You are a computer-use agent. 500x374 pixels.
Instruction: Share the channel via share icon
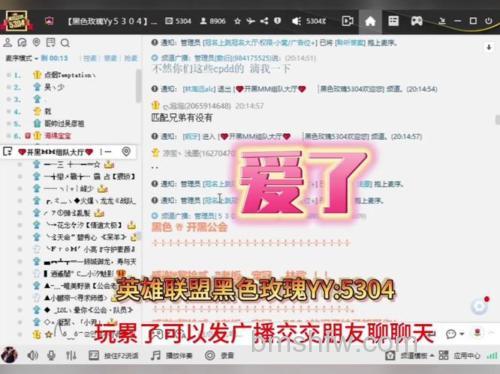(264, 21)
